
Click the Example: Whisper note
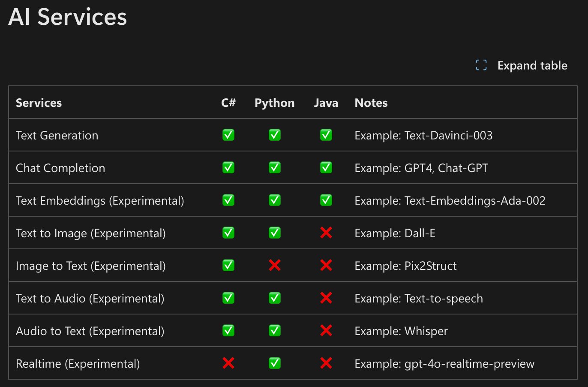401,331
